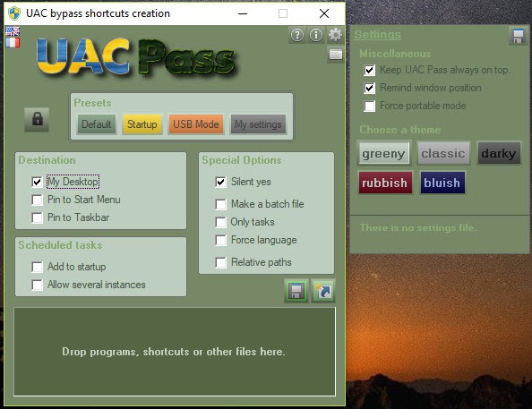The width and height of the screenshot is (532, 409).
Task: Switch language using the US/UK flag
Action: pos(13,31)
